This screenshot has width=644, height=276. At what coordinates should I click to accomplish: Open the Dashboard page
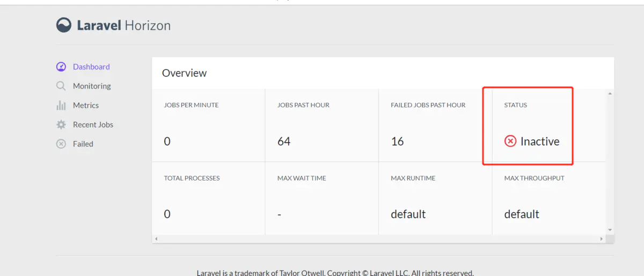point(91,66)
